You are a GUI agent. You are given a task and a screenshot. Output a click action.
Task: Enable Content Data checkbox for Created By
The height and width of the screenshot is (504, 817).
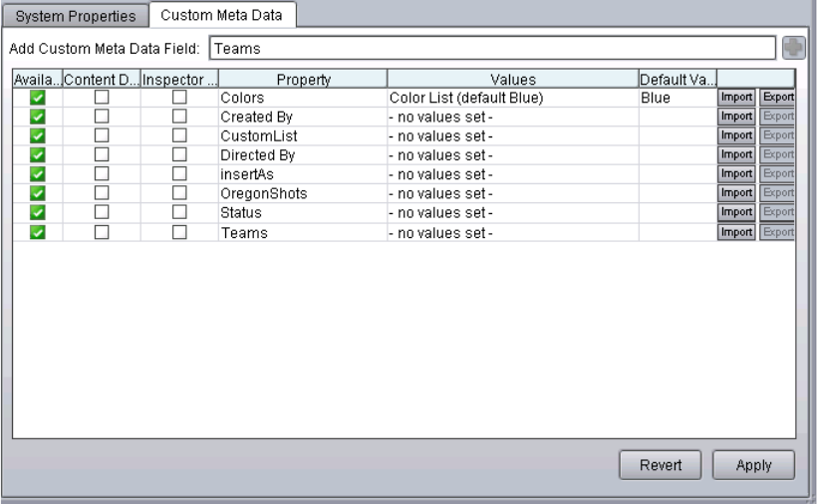click(101, 119)
